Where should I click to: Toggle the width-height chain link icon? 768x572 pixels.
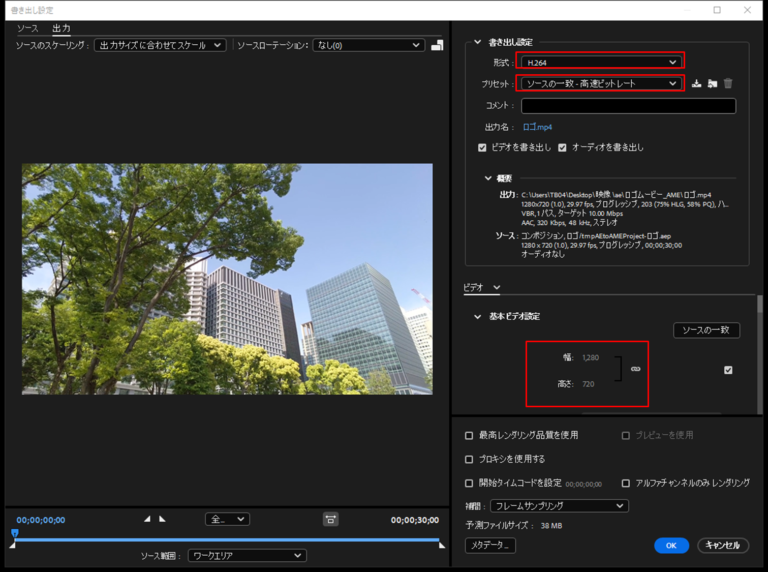point(635,369)
